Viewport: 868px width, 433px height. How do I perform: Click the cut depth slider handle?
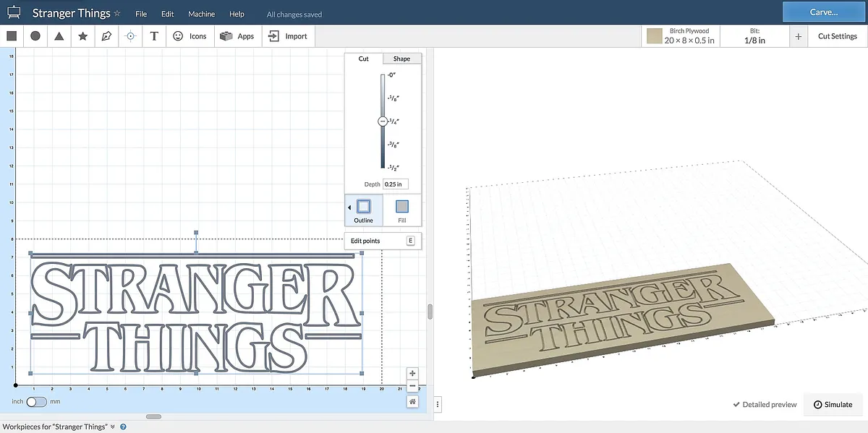tap(383, 121)
